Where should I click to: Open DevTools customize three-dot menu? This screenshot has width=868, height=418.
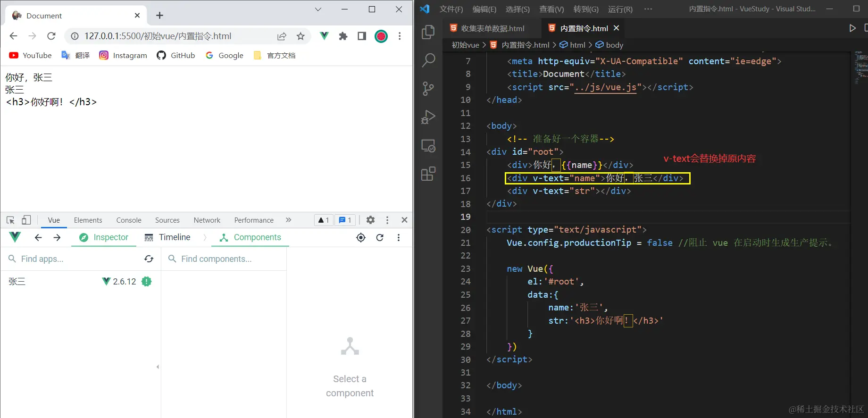[x=387, y=220]
